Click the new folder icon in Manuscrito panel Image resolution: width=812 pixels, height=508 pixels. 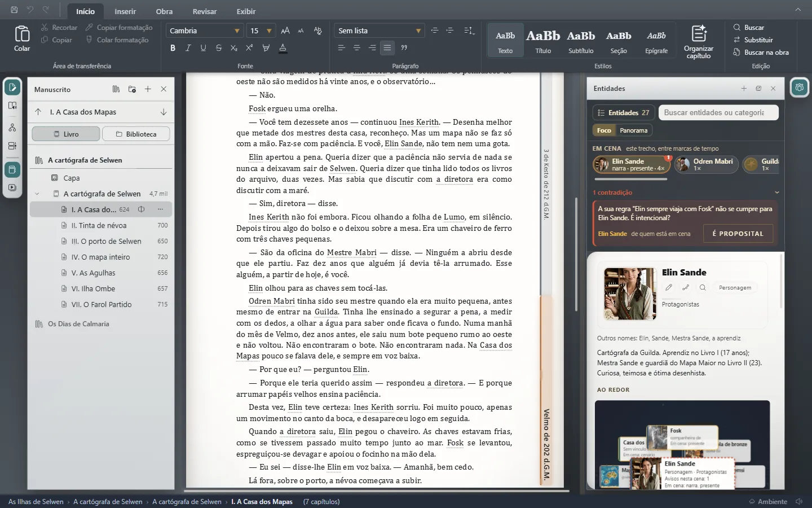(132, 89)
